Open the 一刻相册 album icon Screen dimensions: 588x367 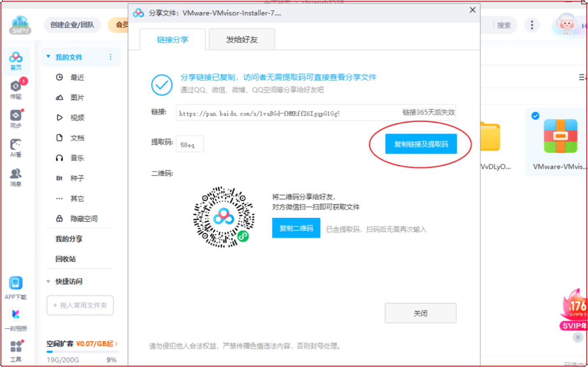pos(16,319)
